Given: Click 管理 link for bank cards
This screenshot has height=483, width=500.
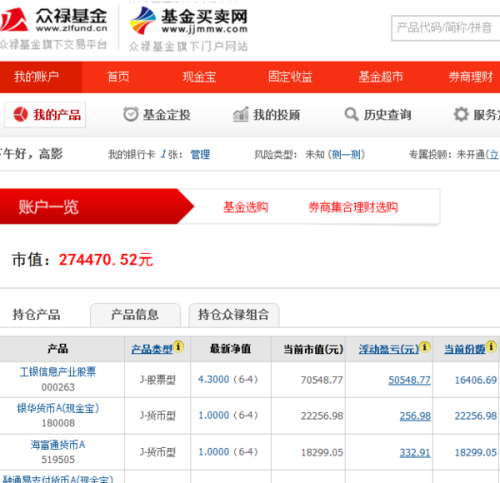Looking at the screenshot, I should pos(200,155).
